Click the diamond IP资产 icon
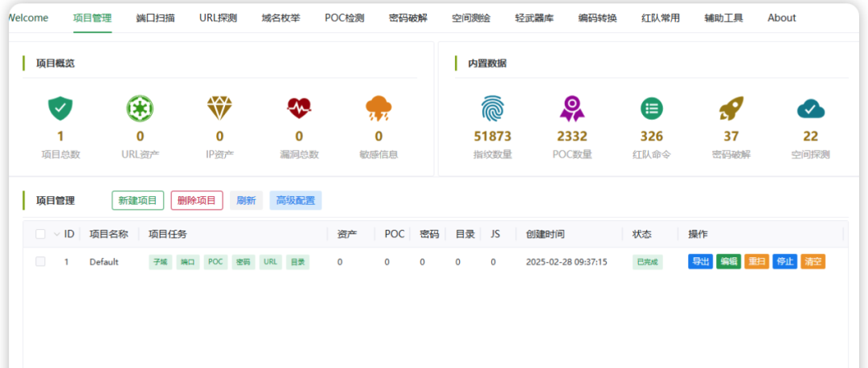Image resolution: width=868 pixels, height=368 pixels. pos(219,108)
